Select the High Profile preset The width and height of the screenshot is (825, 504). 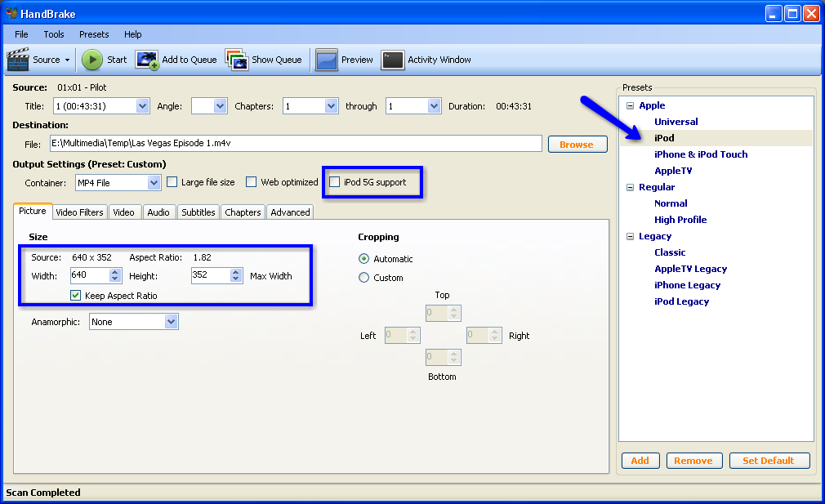(680, 220)
